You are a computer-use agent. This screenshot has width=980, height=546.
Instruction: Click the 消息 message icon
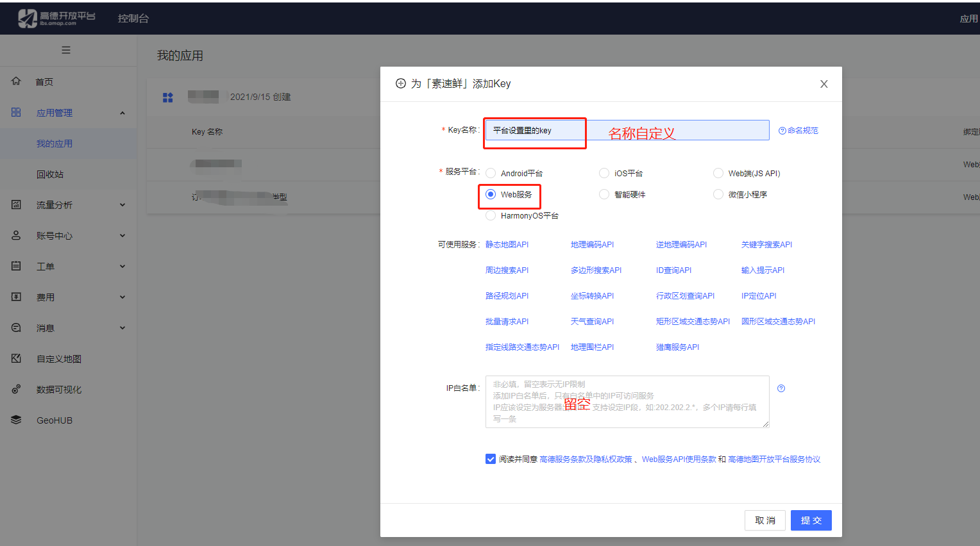(16, 327)
